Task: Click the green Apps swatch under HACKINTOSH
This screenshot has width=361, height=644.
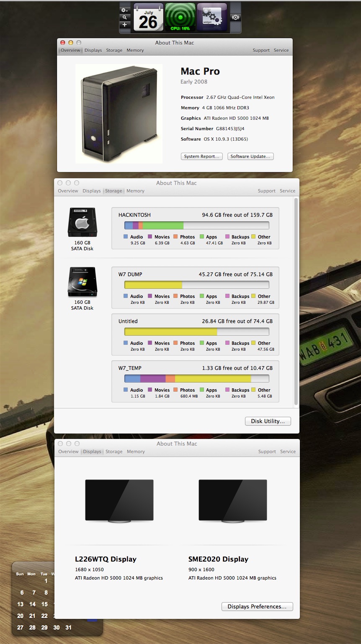Action: 202,236
